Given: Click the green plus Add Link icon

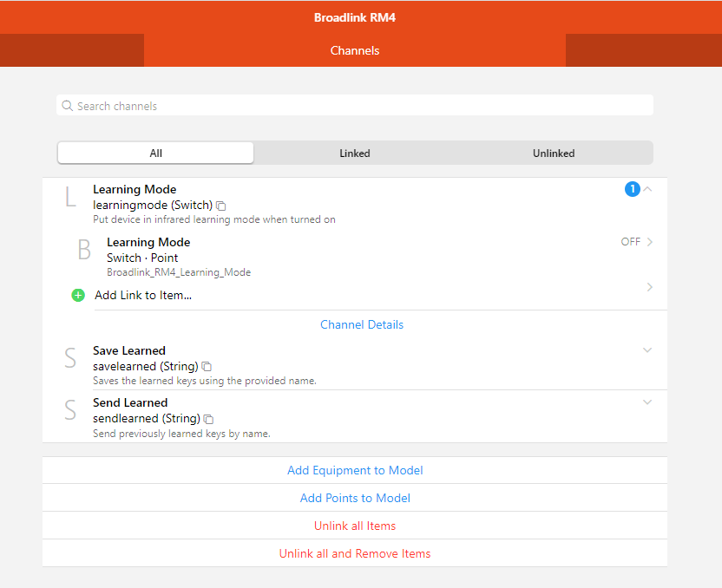Looking at the screenshot, I should coord(78,295).
